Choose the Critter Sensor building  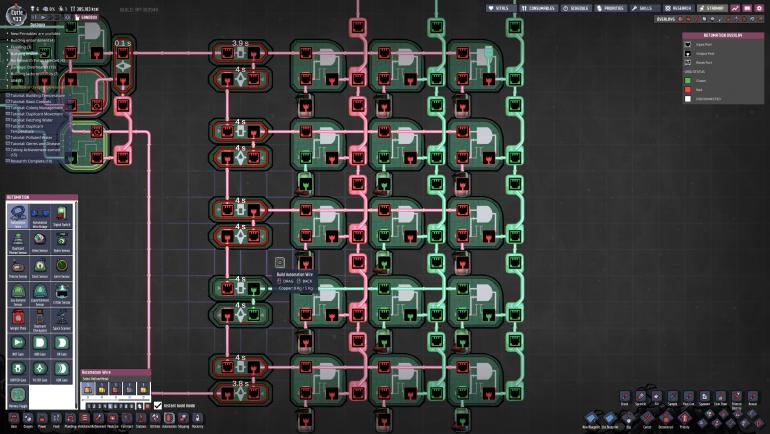(x=61, y=294)
